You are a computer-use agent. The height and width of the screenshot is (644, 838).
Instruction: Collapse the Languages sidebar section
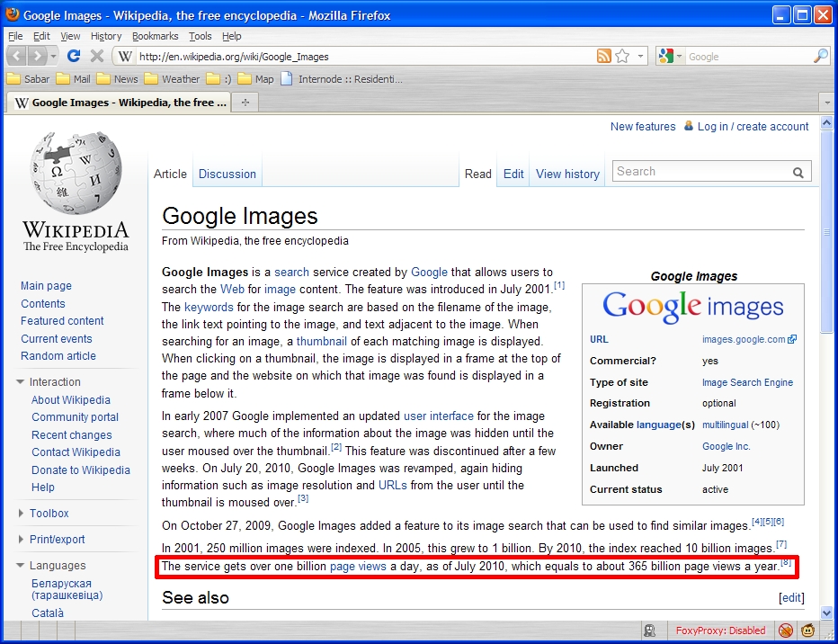(52, 566)
